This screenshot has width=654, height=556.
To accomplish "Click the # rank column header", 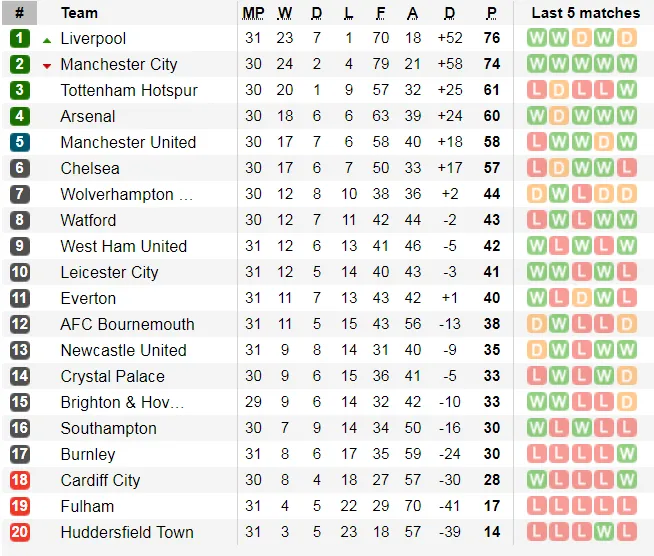I will [x=20, y=13].
